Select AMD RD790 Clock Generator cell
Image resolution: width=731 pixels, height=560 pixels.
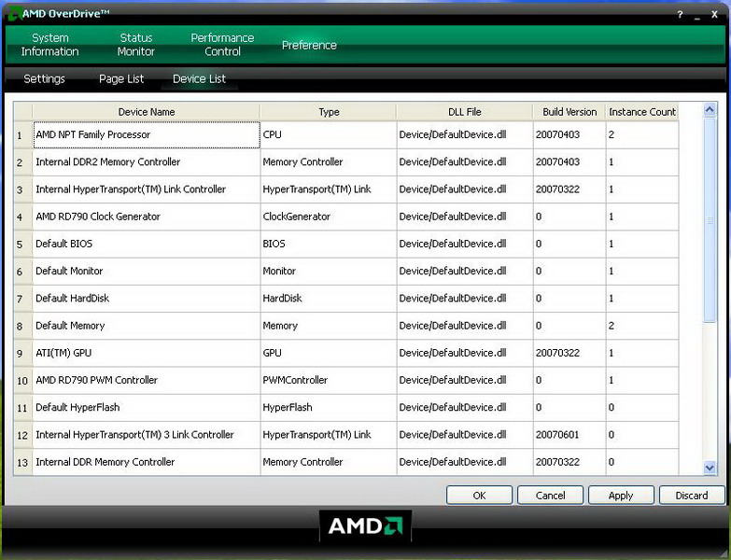147,217
